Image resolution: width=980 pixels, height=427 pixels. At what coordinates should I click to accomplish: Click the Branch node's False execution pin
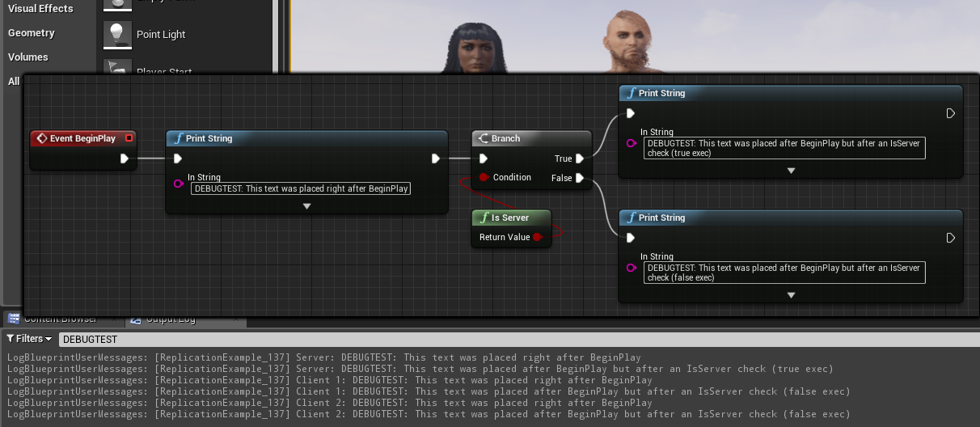580,178
